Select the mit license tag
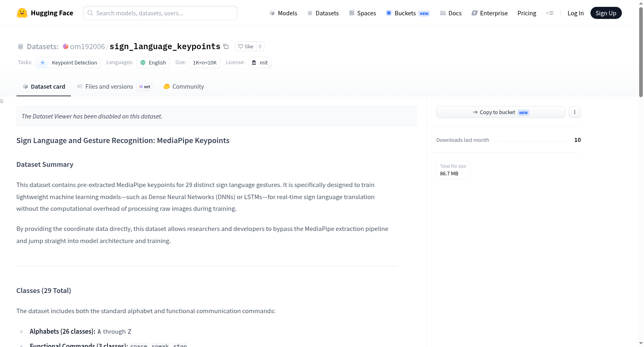 click(260, 62)
